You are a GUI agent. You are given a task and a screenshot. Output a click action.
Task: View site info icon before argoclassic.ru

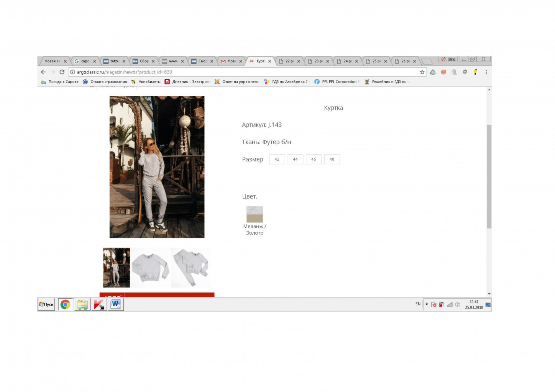point(72,72)
